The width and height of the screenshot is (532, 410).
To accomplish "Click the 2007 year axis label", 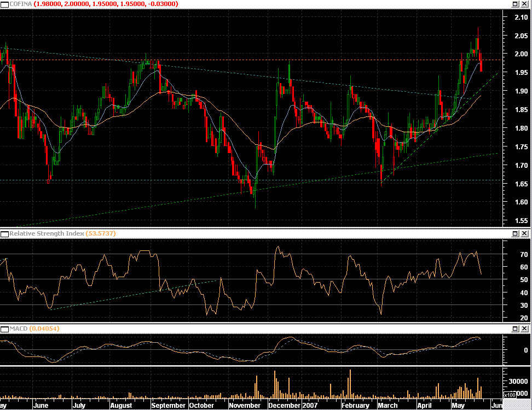I will click(310, 406).
